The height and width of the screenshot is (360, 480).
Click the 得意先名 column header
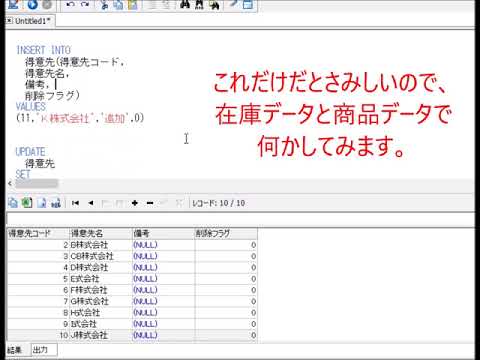click(x=100, y=233)
